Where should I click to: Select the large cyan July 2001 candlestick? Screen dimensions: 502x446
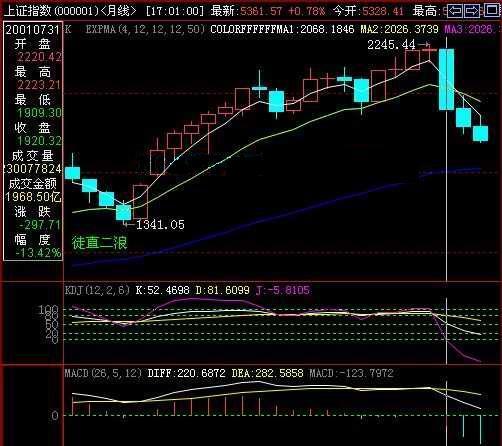click(446, 79)
